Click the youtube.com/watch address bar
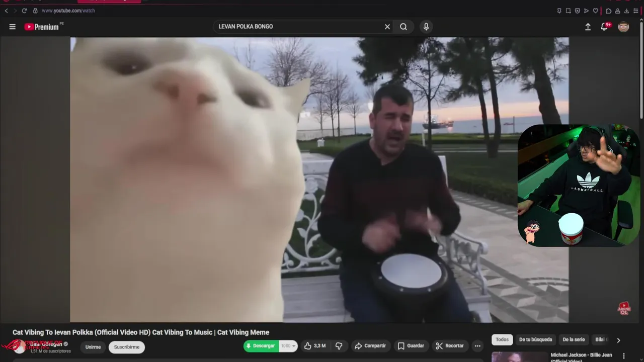This screenshot has width=644, height=362. click(68, 11)
